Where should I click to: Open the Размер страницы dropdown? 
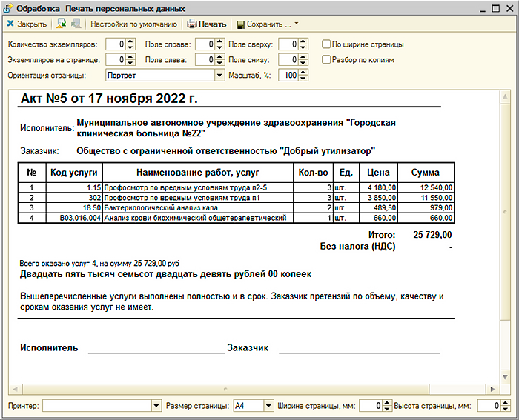click(x=266, y=406)
